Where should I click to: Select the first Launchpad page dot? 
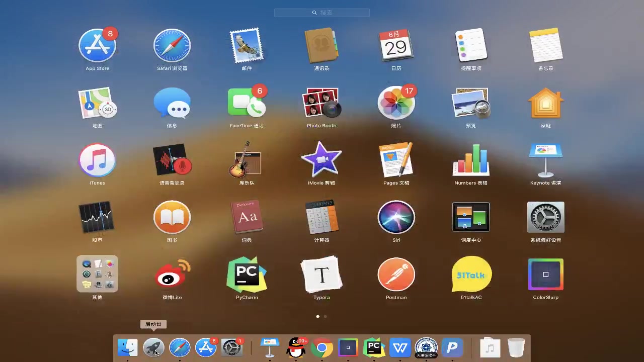[x=317, y=316]
